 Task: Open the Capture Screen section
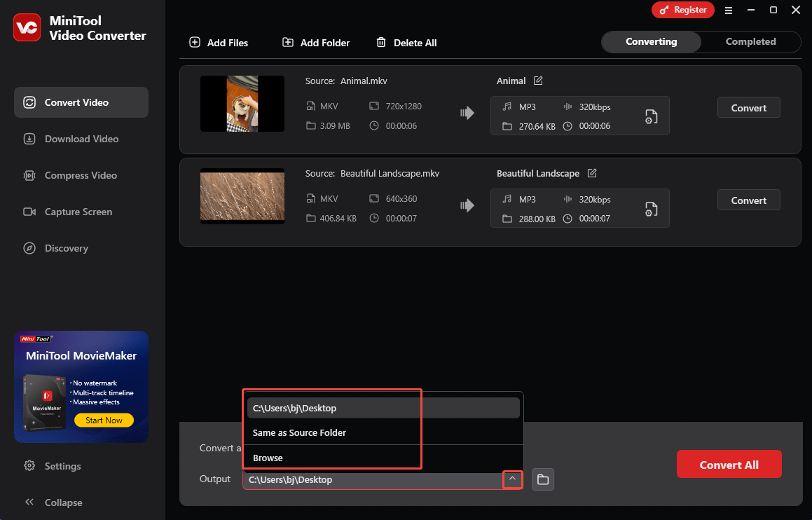(81, 212)
